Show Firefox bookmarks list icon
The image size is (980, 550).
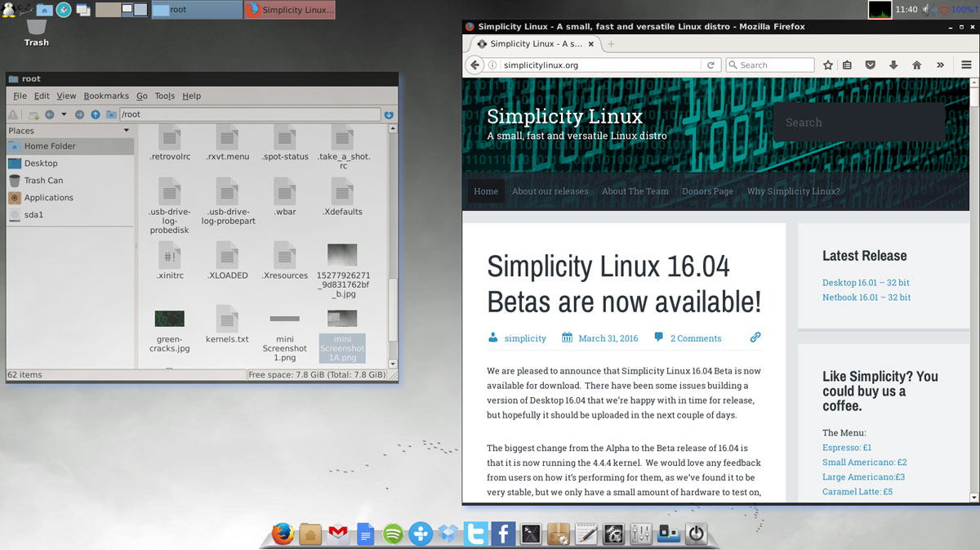click(848, 65)
